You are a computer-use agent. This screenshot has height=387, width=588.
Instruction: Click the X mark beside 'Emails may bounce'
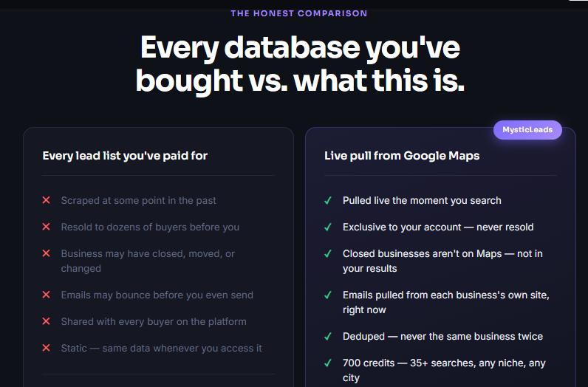point(46,295)
